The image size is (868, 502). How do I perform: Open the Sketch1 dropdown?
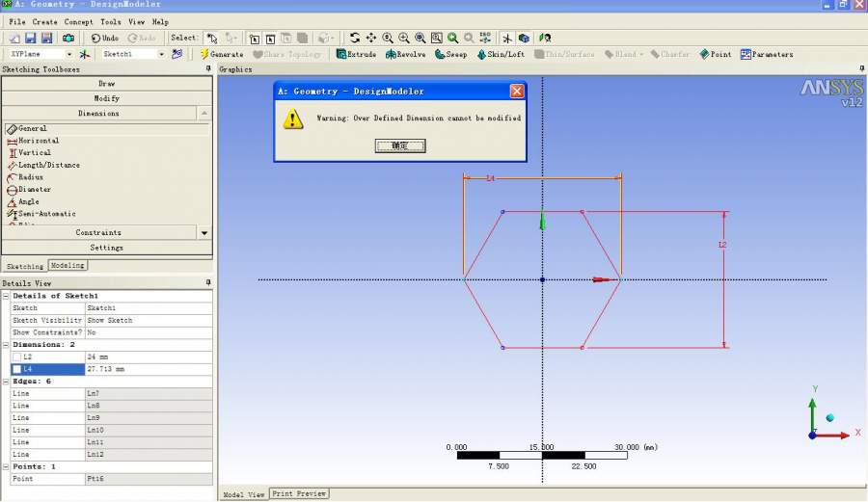(x=161, y=55)
